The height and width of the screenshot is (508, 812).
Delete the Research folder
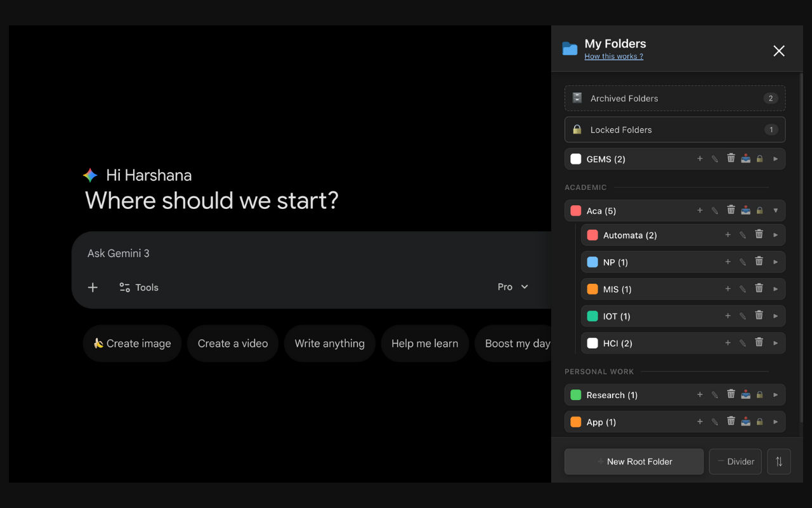731,394
